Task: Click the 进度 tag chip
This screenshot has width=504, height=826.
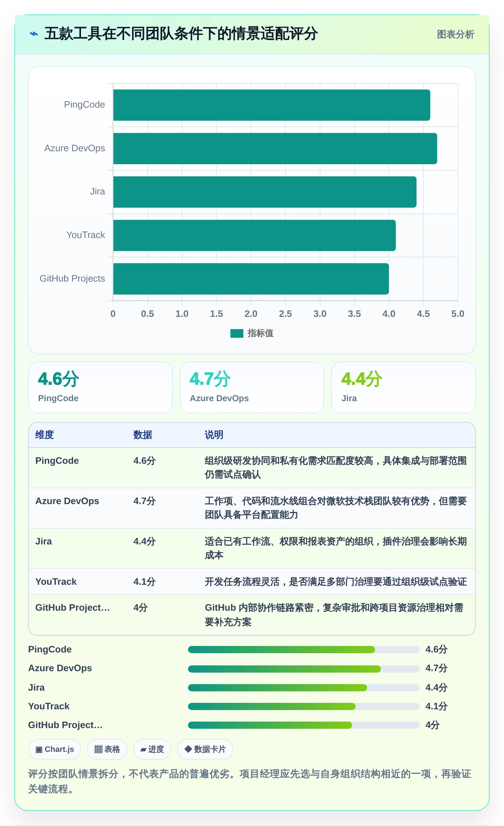Action: (x=152, y=749)
